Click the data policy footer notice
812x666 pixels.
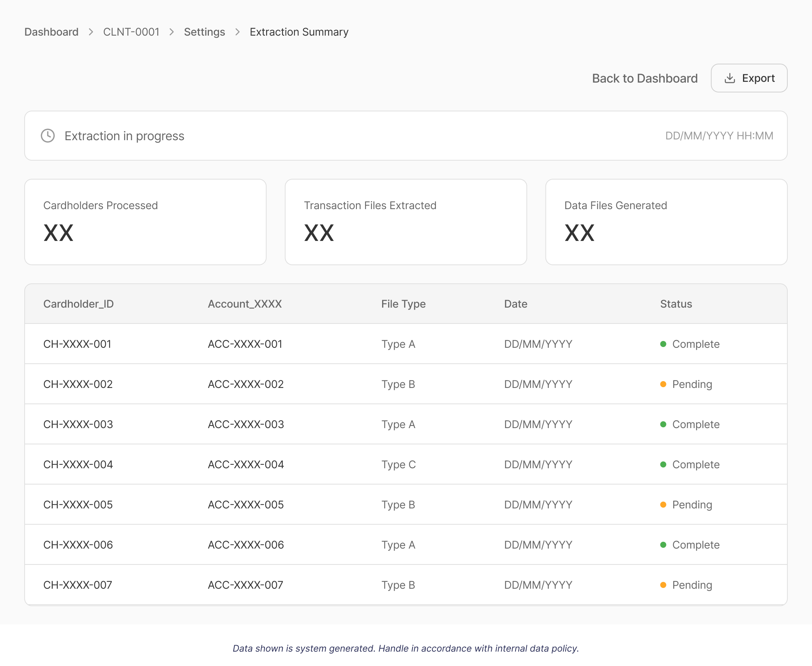point(406,648)
